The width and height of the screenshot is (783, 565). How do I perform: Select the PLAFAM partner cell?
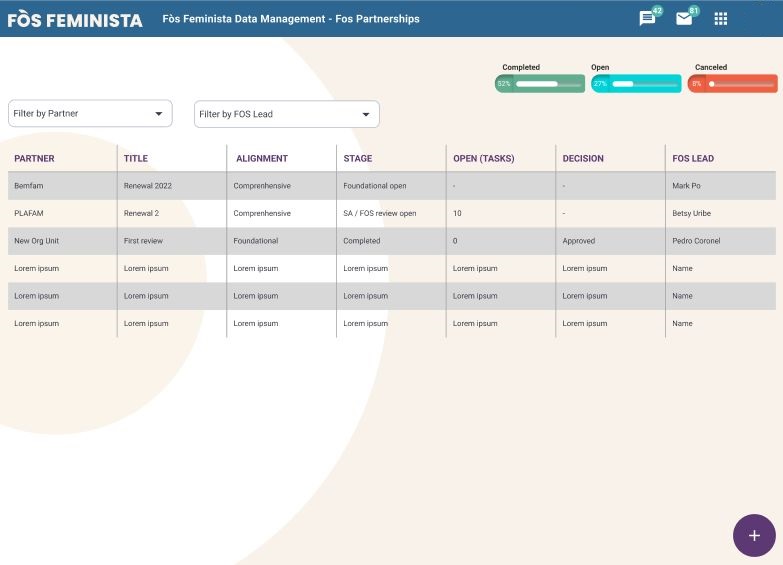[28, 213]
